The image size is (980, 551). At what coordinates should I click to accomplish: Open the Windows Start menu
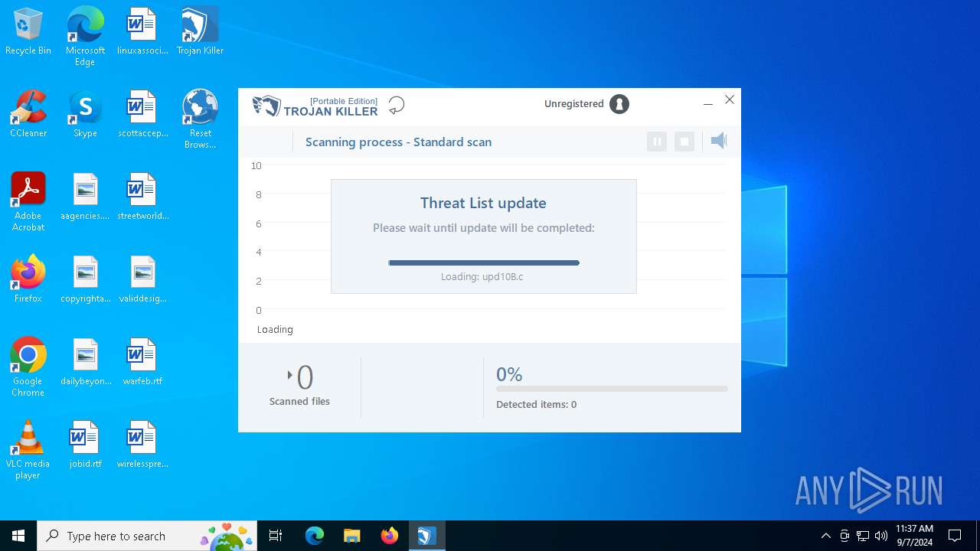18,536
